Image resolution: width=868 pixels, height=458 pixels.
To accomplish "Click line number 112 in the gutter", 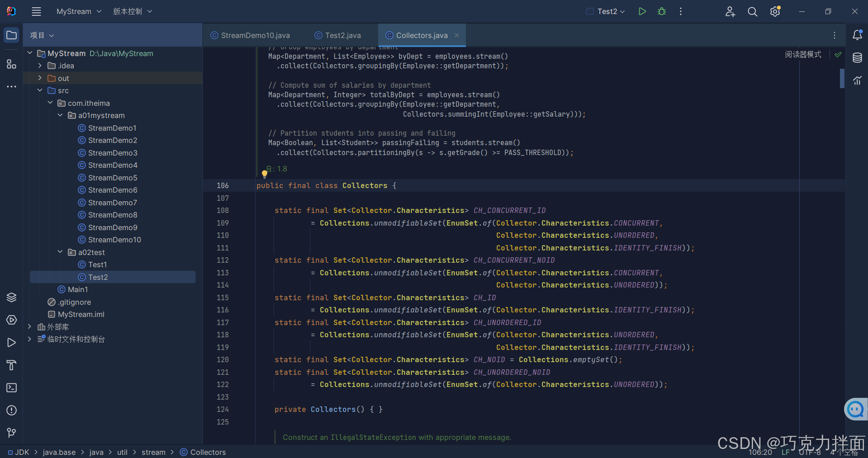I will pyautogui.click(x=223, y=260).
